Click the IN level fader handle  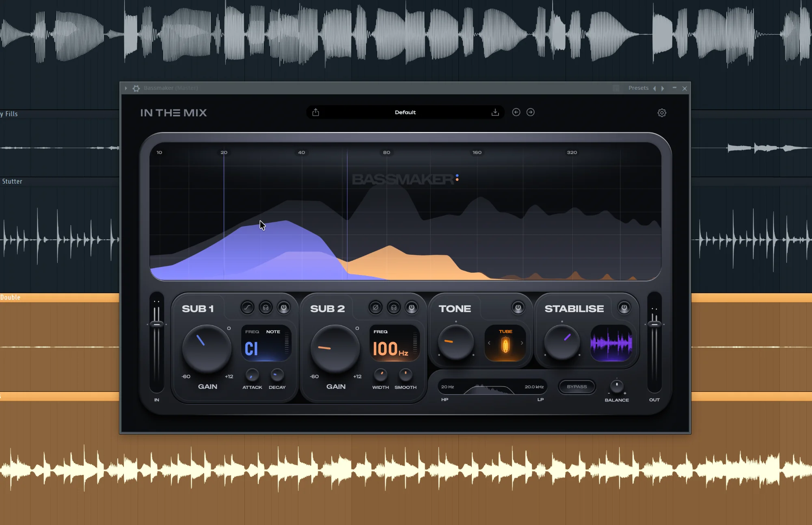[x=157, y=324]
